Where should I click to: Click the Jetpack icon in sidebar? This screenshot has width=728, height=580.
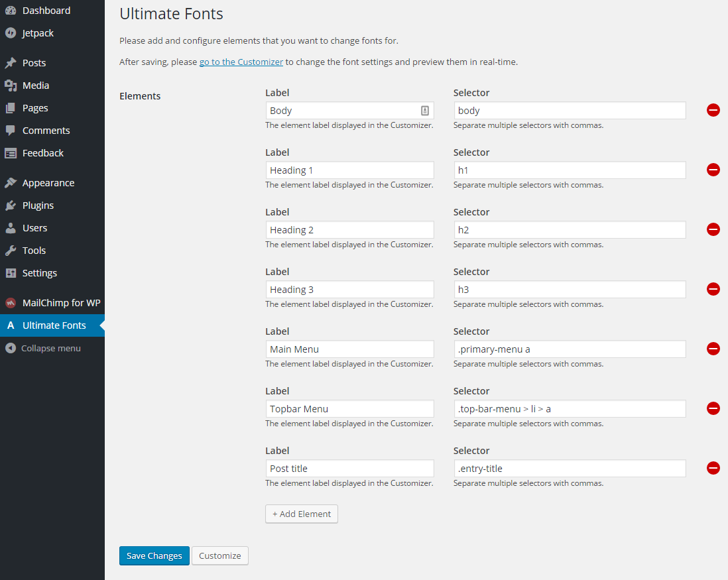(x=11, y=33)
